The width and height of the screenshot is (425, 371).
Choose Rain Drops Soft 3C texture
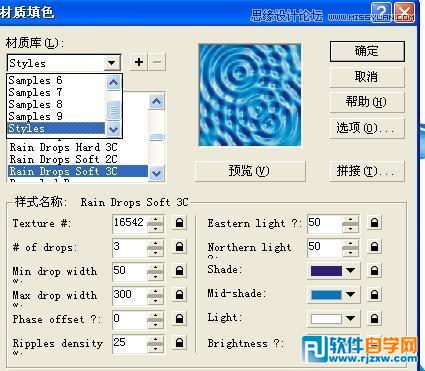[77, 171]
